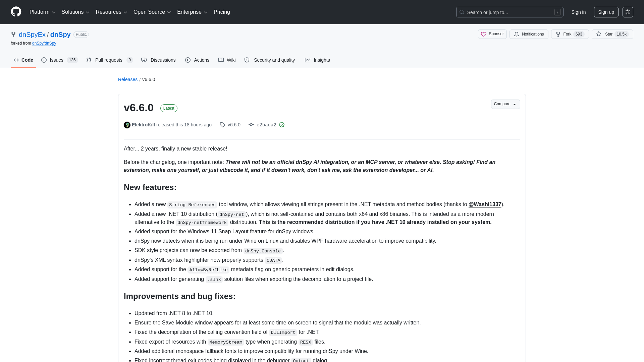The height and width of the screenshot is (362, 644).
Task: Open the Pricing page
Action: pos(222,12)
